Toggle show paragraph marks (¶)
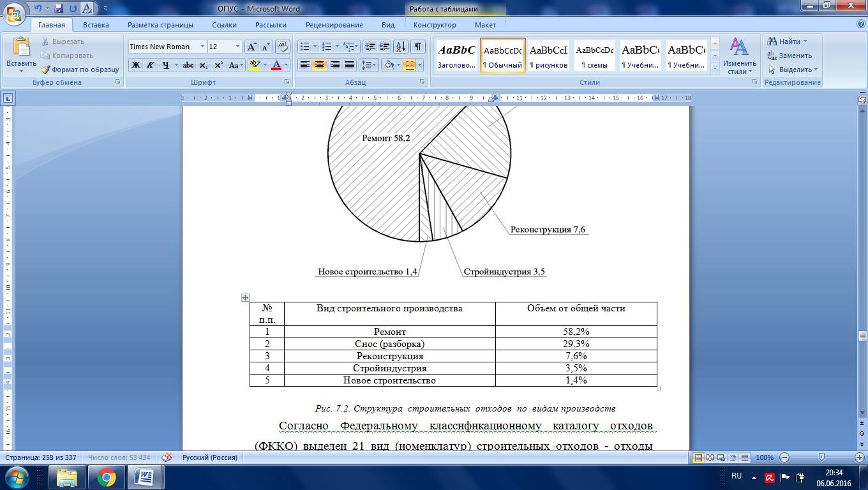This screenshot has height=490, width=868. (418, 47)
